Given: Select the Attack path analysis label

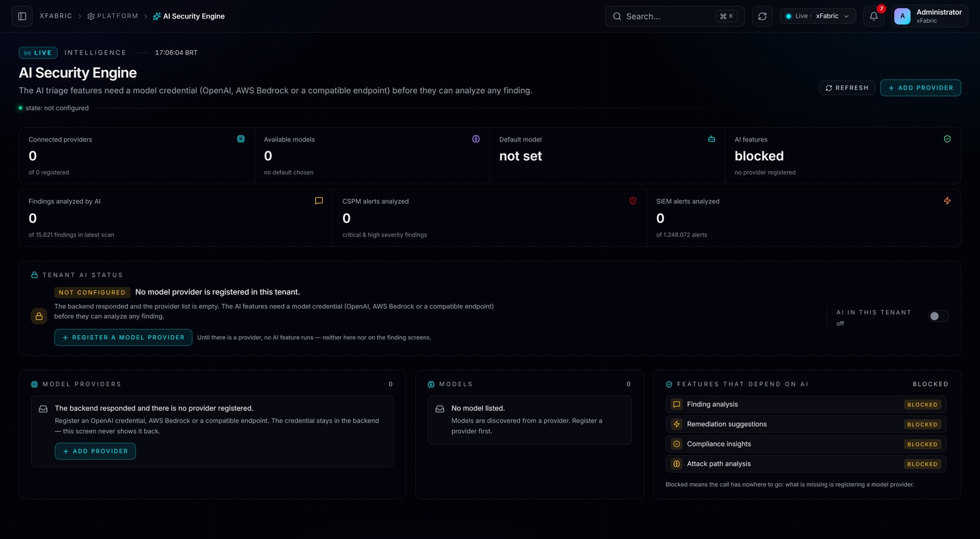Looking at the screenshot, I should click(718, 464).
